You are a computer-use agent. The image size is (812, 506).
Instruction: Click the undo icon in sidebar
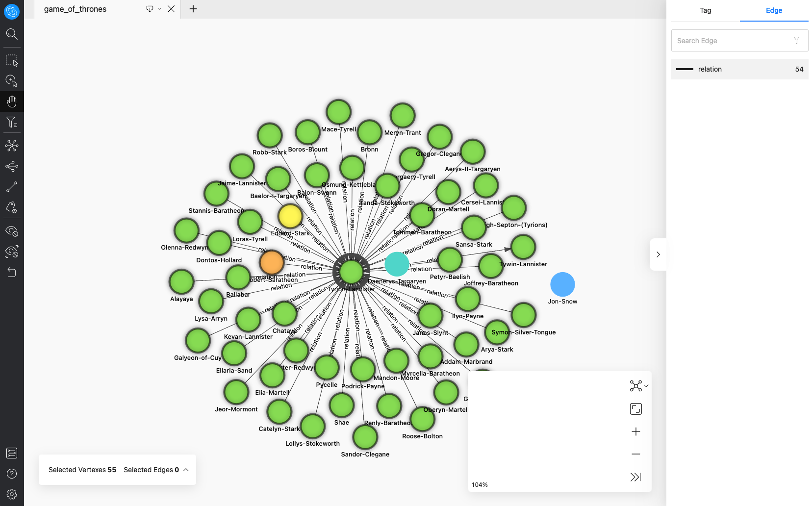click(12, 272)
